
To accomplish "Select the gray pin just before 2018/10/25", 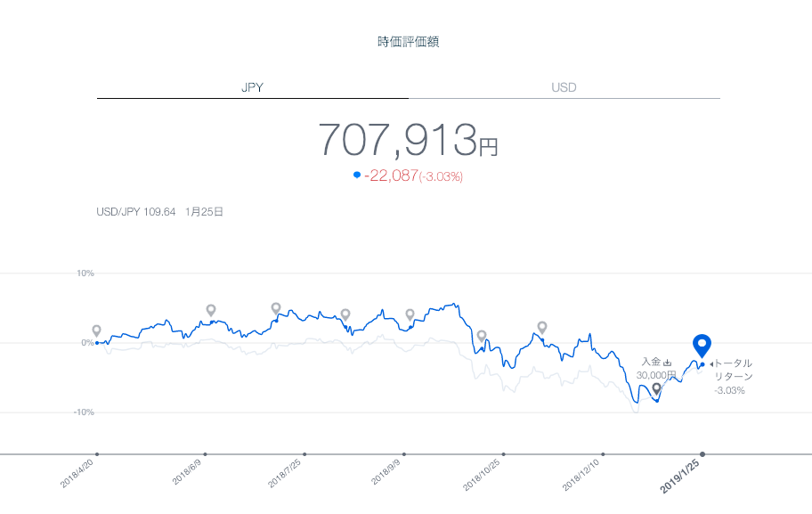I will 482,336.
